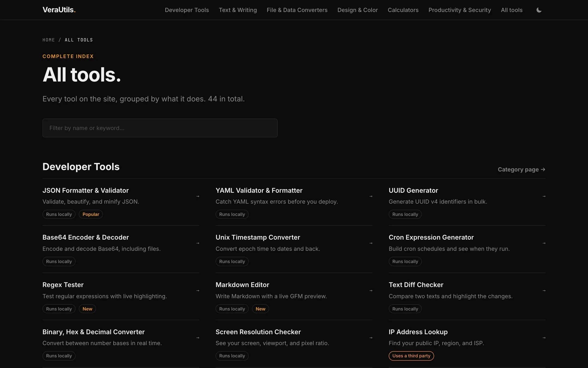Open Cron Expression Generator title
588x368 pixels.
click(431, 237)
